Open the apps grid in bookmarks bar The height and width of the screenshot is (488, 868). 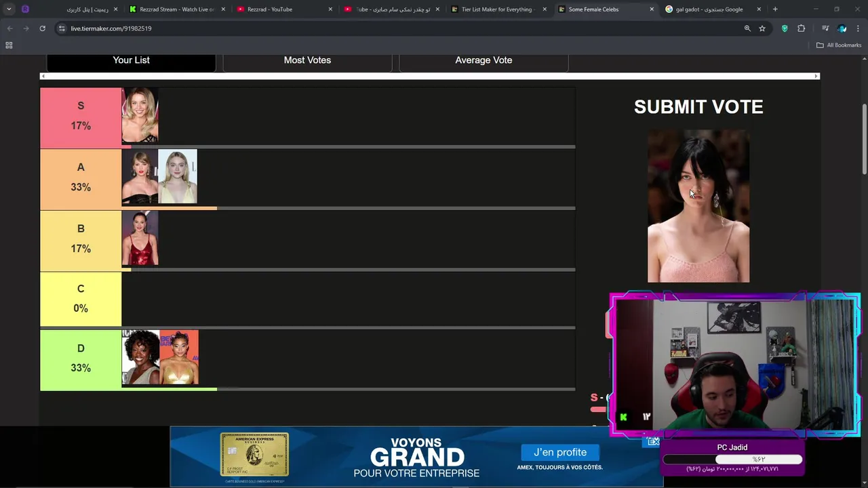(x=9, y=45)
